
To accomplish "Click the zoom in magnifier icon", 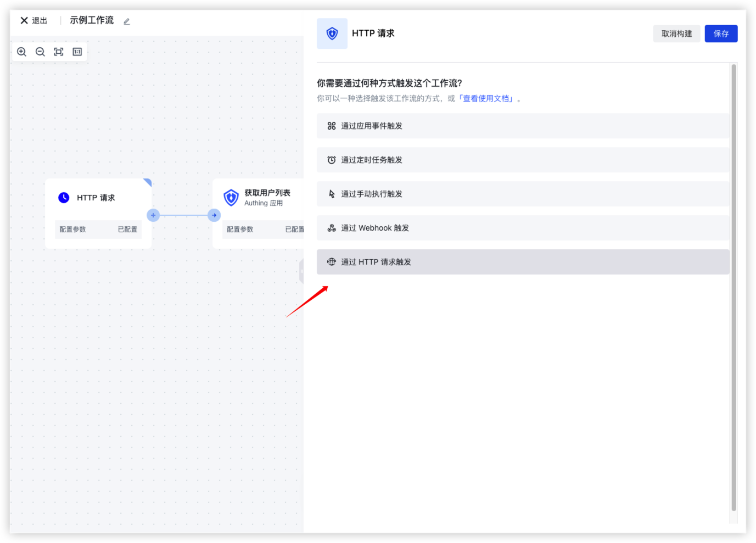I will coord(22,52).
